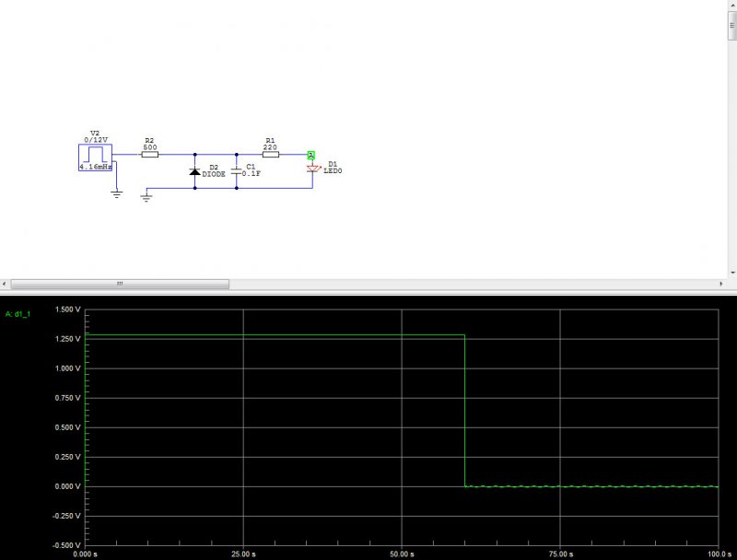The width and height of the screenshot is (737, 560).
Task: Click the LED0 label text
Action: click(x=333, y=170)
